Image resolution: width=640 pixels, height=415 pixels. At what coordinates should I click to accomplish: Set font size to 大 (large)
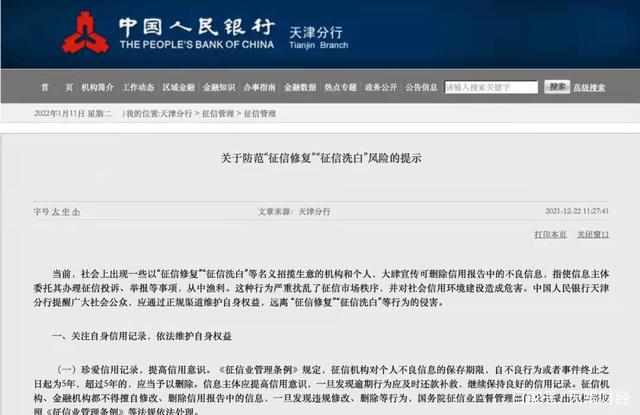point(56,212)
